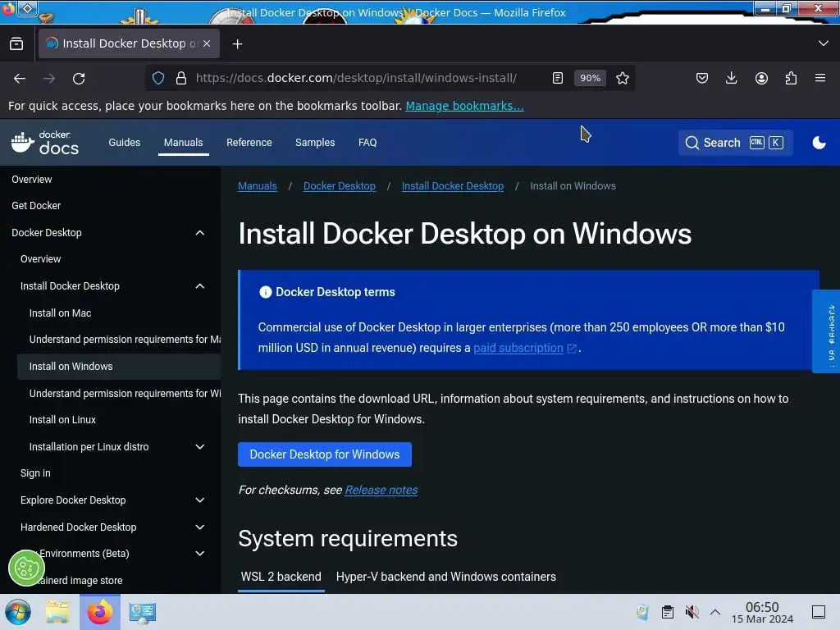
Task: Open tracking protection shield icon
Action: (158, 78)
